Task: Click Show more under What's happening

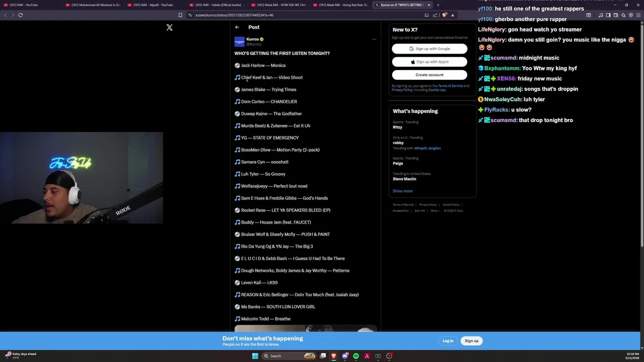Action: coord(403,191)
